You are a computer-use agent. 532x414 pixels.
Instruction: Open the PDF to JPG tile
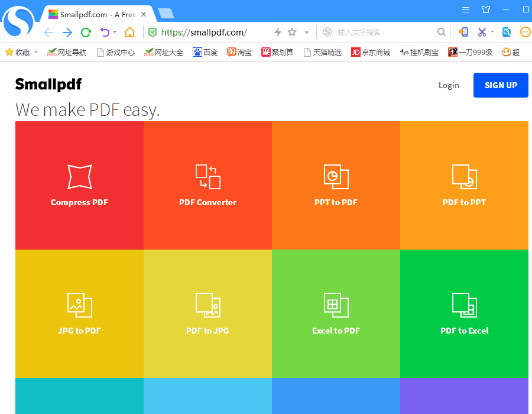point(207,313)
